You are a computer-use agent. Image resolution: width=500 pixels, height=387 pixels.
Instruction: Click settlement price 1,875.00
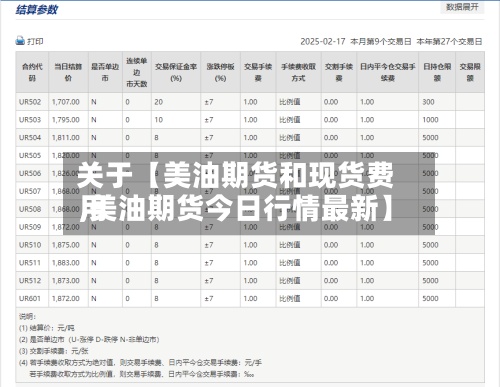pyautogui.click(x=66, y=245)
